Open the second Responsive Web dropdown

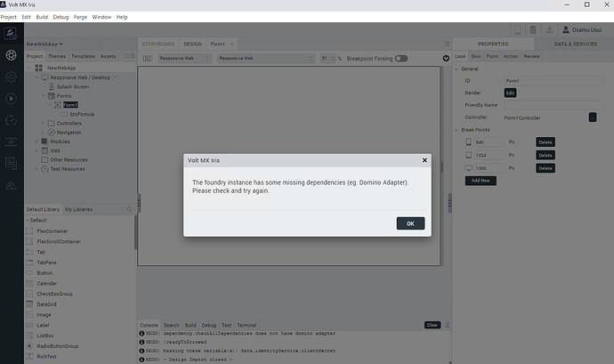[265, 59]
